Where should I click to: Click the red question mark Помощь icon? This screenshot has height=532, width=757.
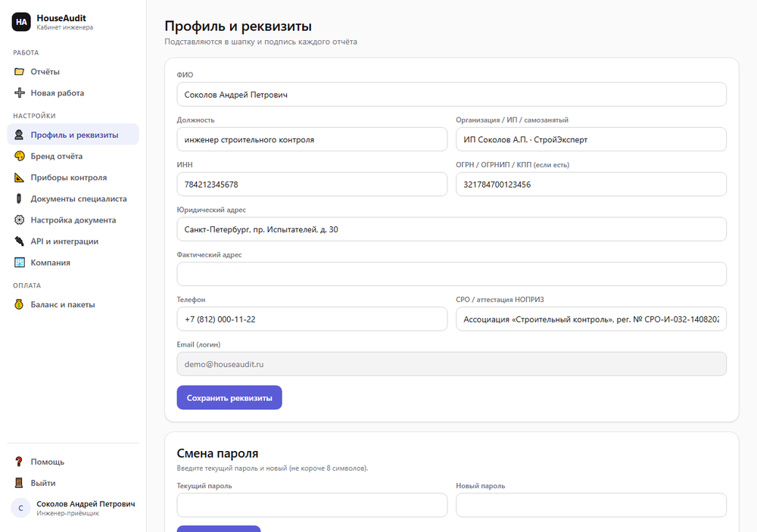pyautogui.click(x=20, y=462)
